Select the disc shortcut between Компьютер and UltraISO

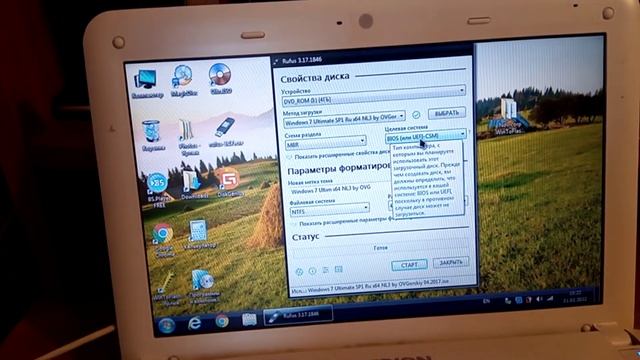[184, 81]
